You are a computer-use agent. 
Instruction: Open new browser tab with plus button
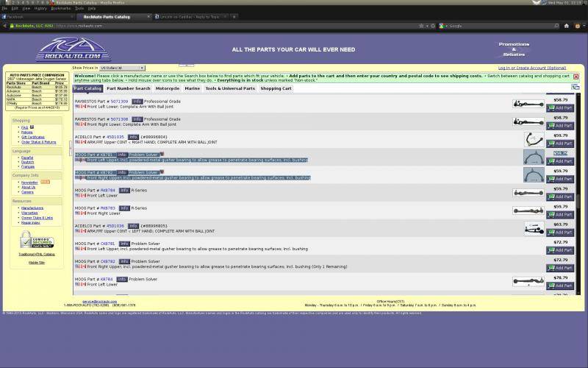click(234, 16)
